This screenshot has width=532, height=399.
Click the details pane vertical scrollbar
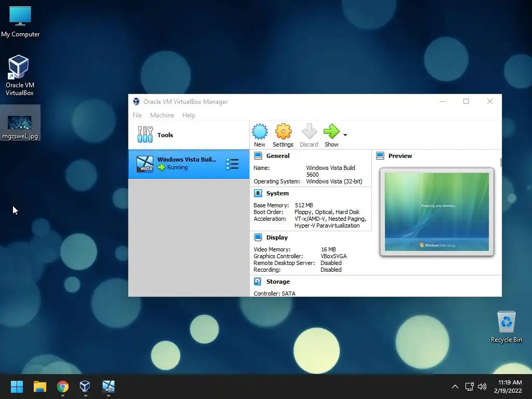(x=501, y=162)
